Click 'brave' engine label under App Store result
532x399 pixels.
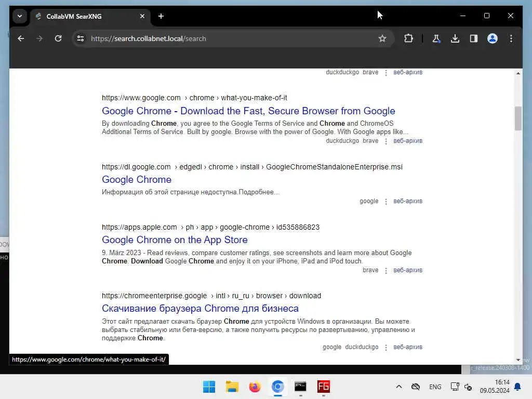(x=370, y=270)
